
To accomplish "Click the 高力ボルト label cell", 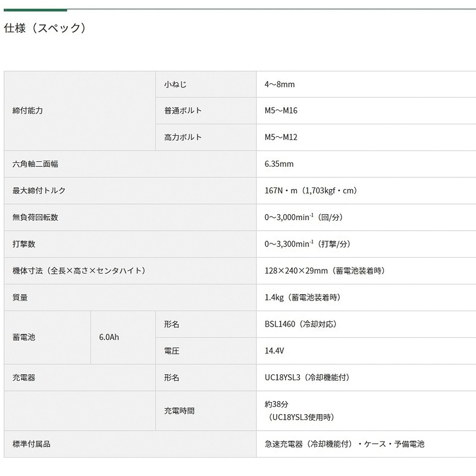I will click(206, 137).
